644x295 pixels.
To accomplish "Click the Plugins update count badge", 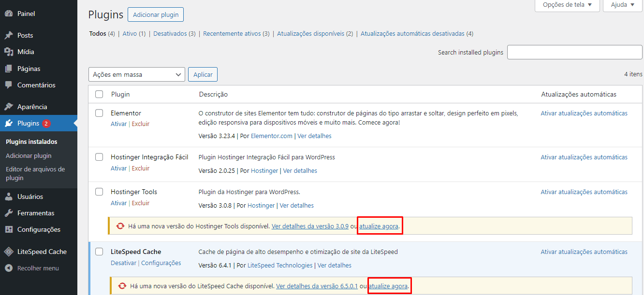I will [46, 124].
